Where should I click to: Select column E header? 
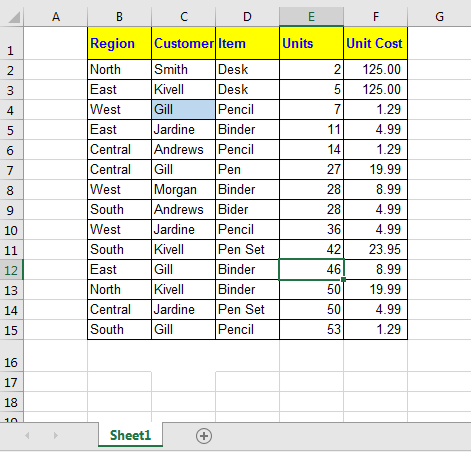tap(311, 17)
